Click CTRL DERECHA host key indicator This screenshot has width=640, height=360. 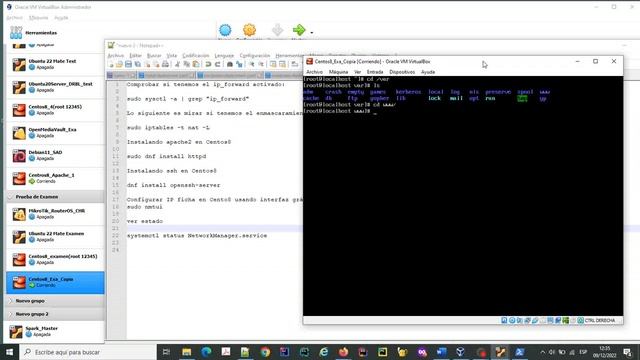click(x=600, y=320)
